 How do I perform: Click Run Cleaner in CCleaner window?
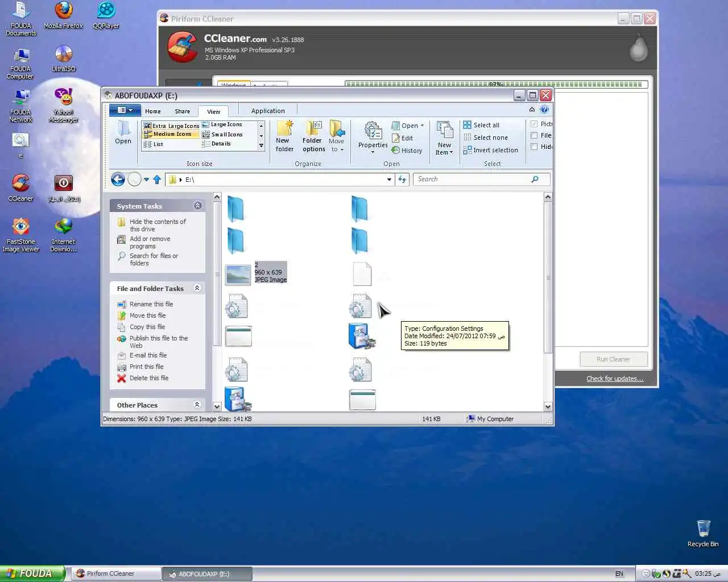(x=613, y=359)
